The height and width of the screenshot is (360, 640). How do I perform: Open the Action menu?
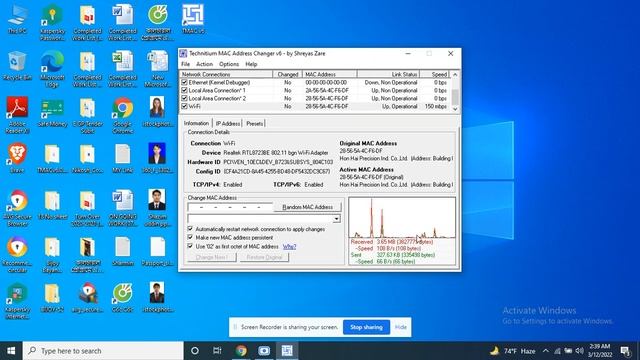pos(204,64)
